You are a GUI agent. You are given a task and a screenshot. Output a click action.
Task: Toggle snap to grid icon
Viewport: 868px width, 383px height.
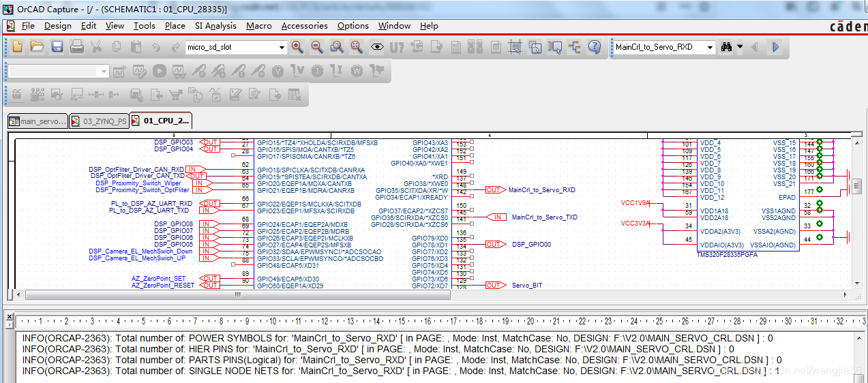(x=515, y=47)
